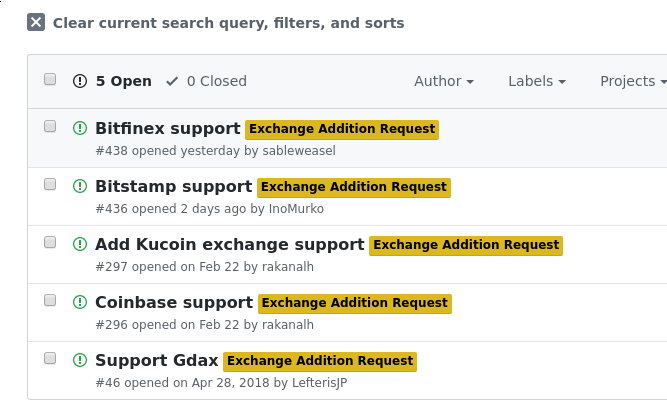Open the Projects filter dropdown
The height and width of the screenshot is (414, 667).
(633, 81)
